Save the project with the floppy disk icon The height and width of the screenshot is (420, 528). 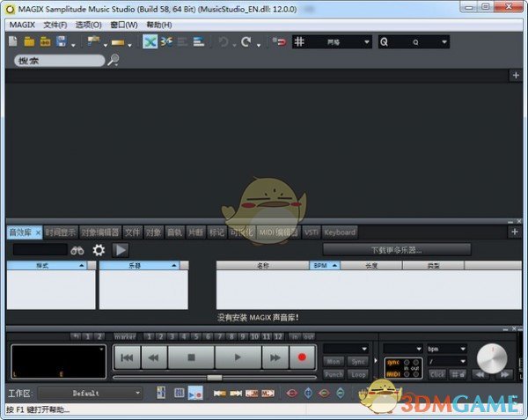click(62, 41)
